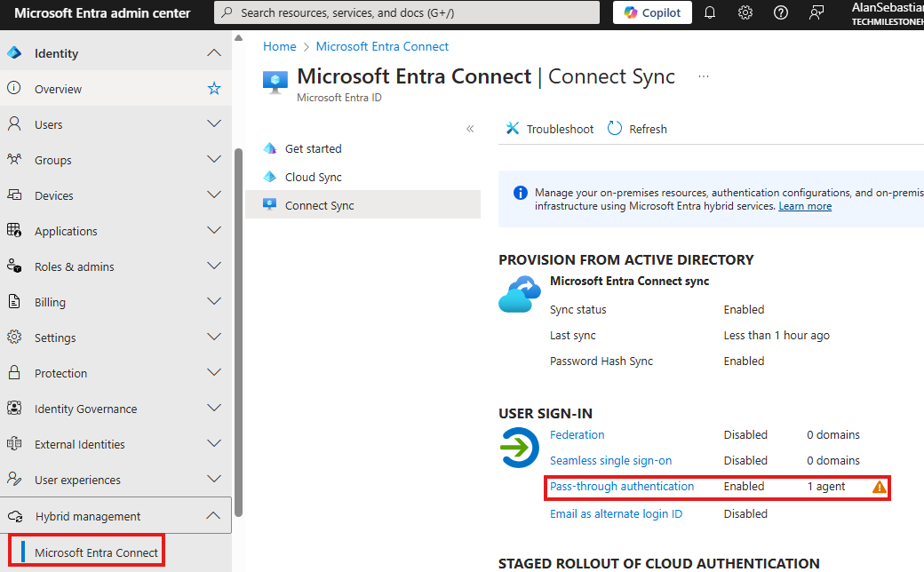Click the Devices icon in sidebar
Screen dimensions: 924x572
(x=14, y=195)
